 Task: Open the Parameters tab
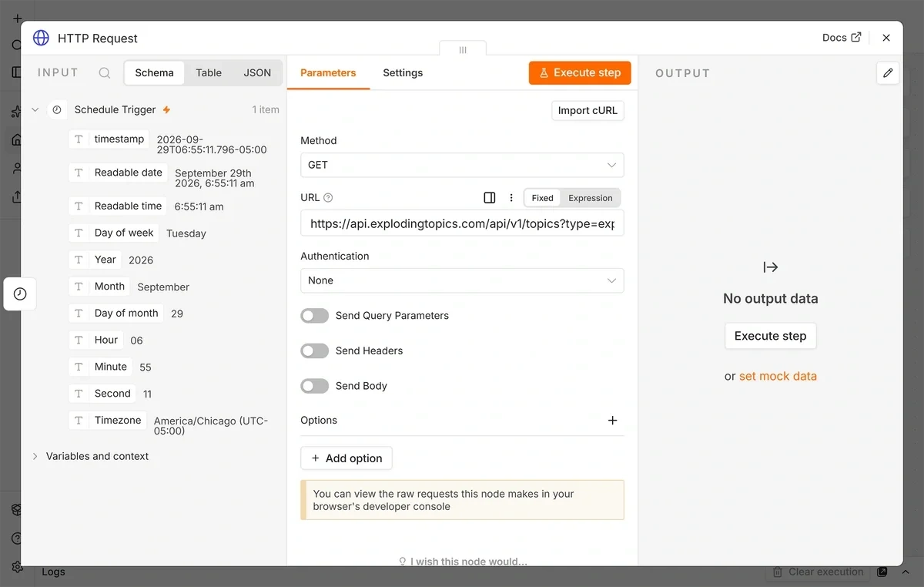pos(328,73)
